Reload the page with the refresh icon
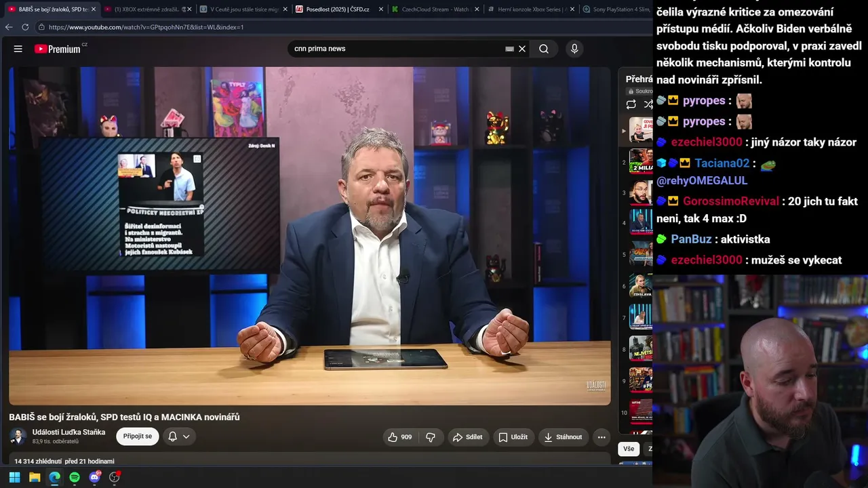 click(25, 27)
